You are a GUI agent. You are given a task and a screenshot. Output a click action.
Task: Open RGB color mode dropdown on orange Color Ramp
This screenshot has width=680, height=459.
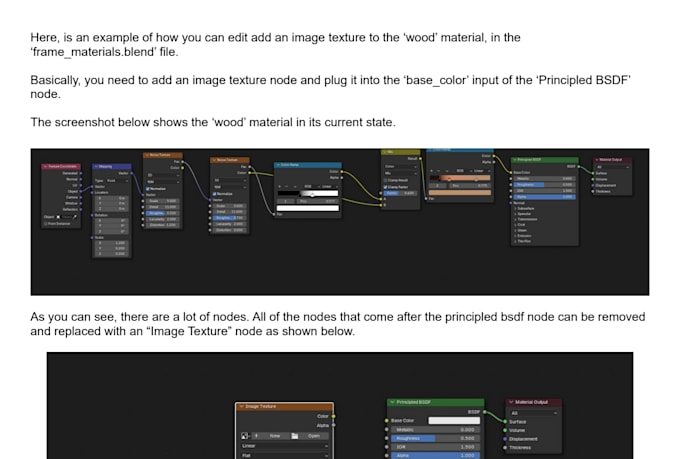pyautogui.click(x=461, y=171)
